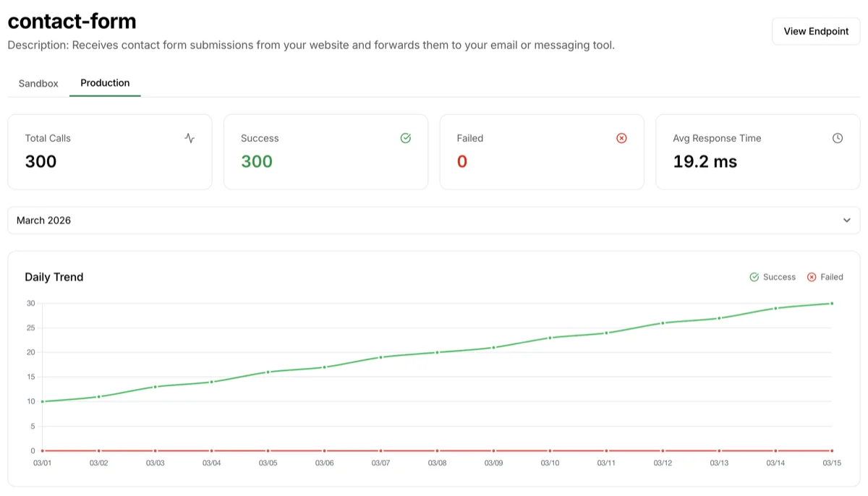Switch to the Sandbox tab
Viewport: 868px width, 496px height.
coord(38,83)
